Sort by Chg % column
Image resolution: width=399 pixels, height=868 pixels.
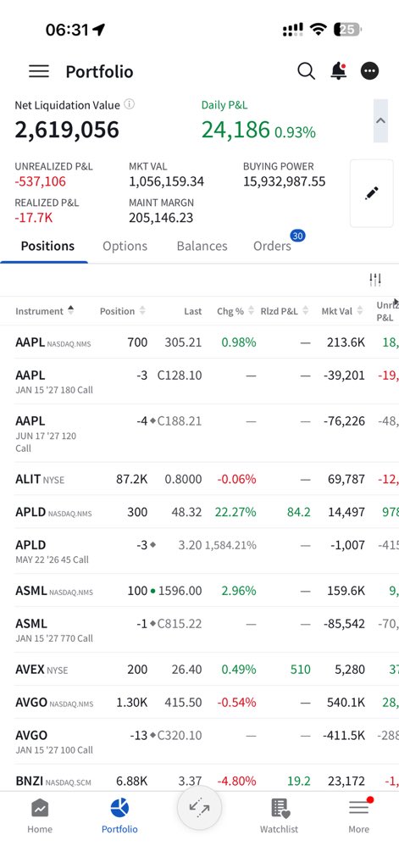pos(236,311)
